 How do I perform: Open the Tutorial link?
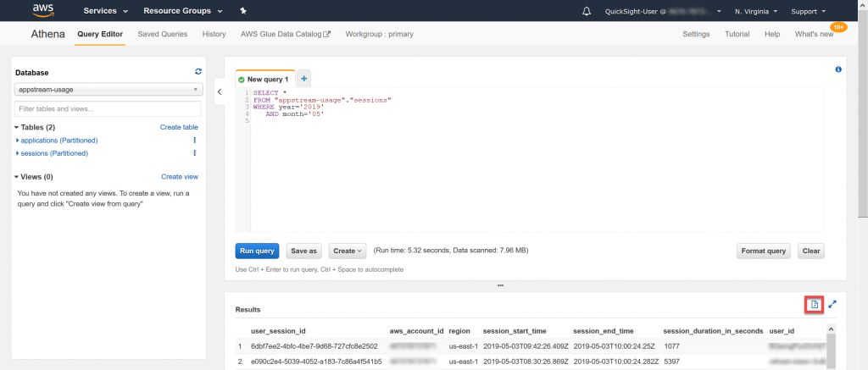click(737, 34)
